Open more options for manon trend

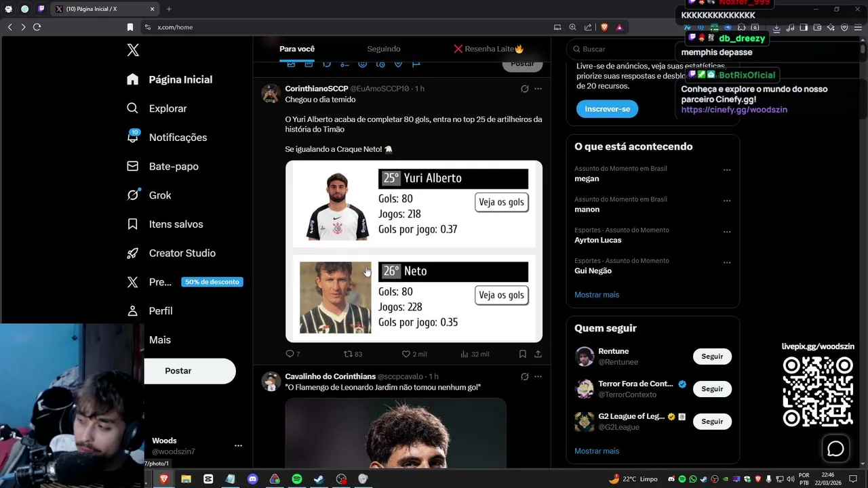pos(727,201)
